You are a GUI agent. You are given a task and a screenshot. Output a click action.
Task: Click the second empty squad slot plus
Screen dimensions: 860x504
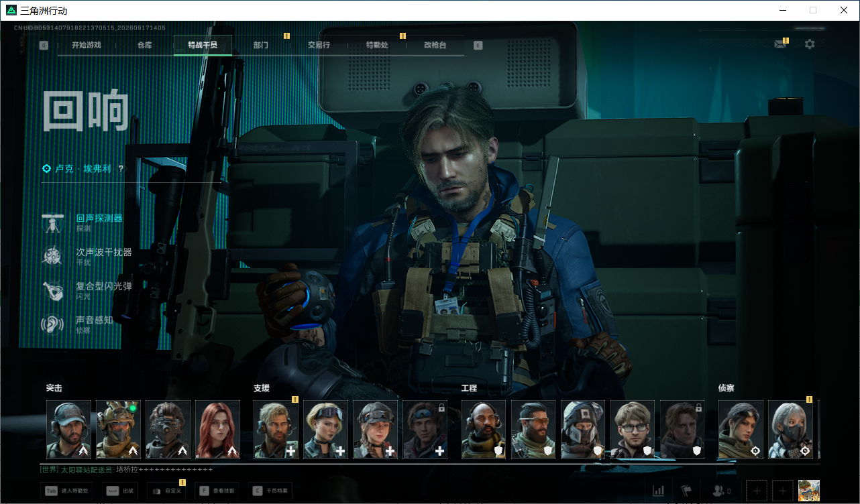click(783, 491)
